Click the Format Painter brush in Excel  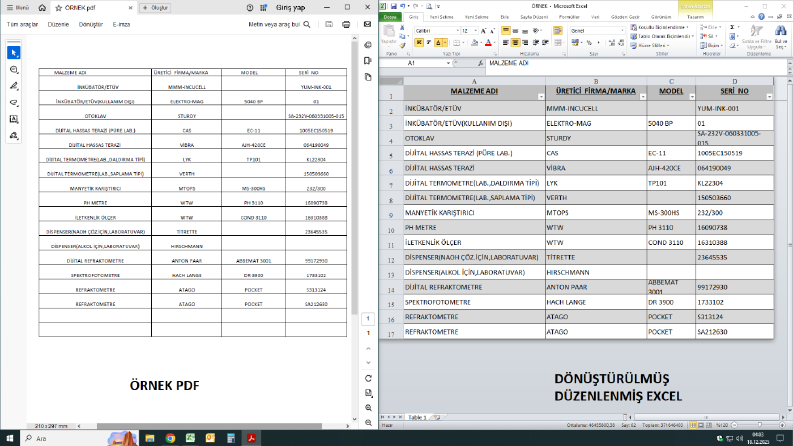pyautogui.click(x=403, y=46)
